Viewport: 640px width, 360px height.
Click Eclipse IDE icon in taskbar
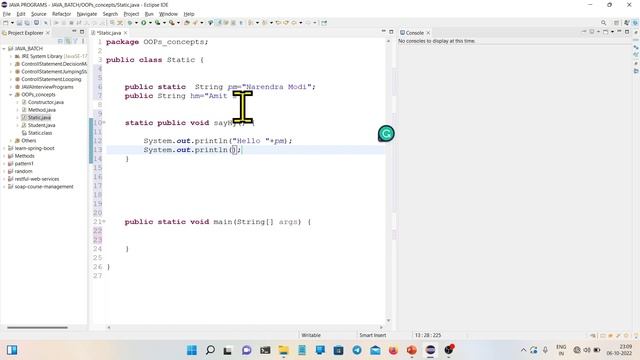click(430, 350)
